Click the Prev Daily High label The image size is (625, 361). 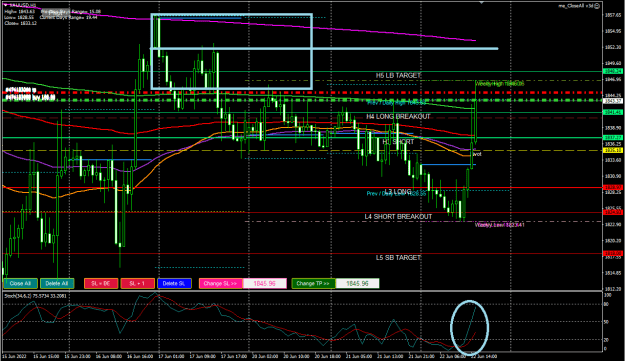pyautogui.click(x=397, y=103)
